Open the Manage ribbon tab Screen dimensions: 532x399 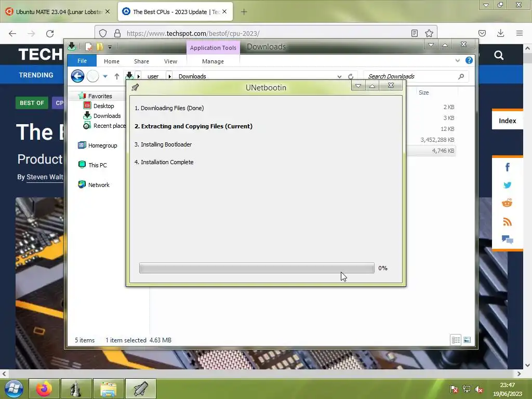pos(212,61)
